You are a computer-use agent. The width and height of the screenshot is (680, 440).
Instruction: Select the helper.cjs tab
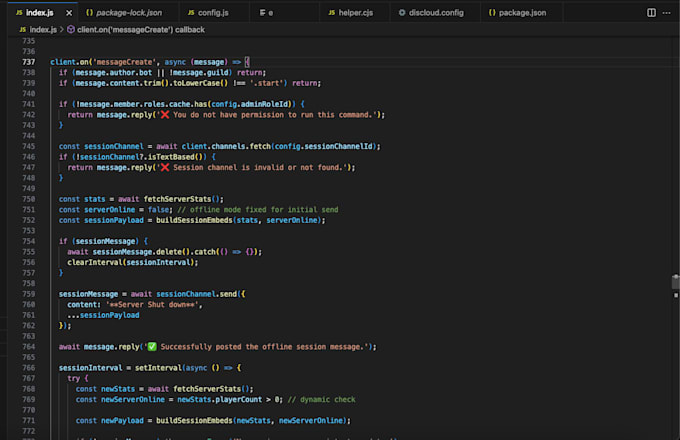pos(356,13)
